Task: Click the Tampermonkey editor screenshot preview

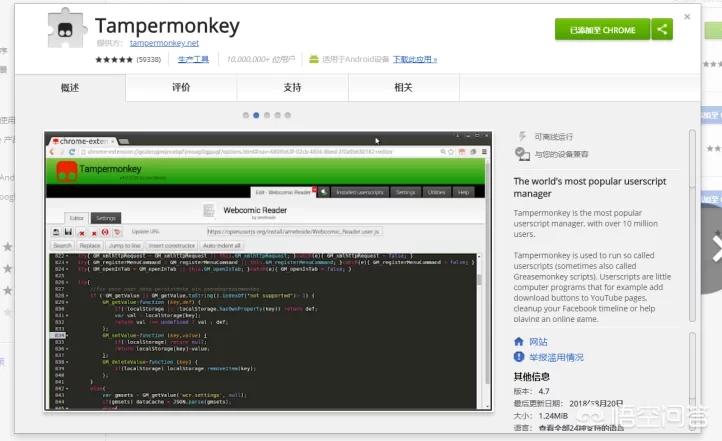Action: click(268, 271)
